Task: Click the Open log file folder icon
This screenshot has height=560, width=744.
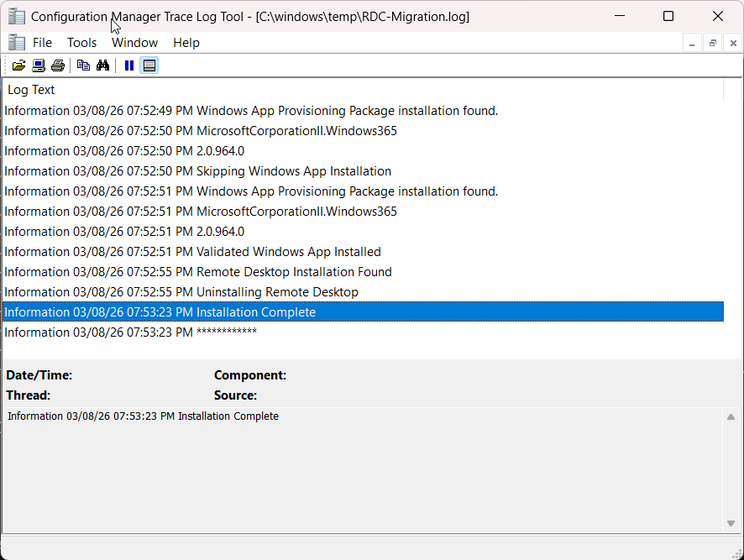Action: click(x=18, y=65)
